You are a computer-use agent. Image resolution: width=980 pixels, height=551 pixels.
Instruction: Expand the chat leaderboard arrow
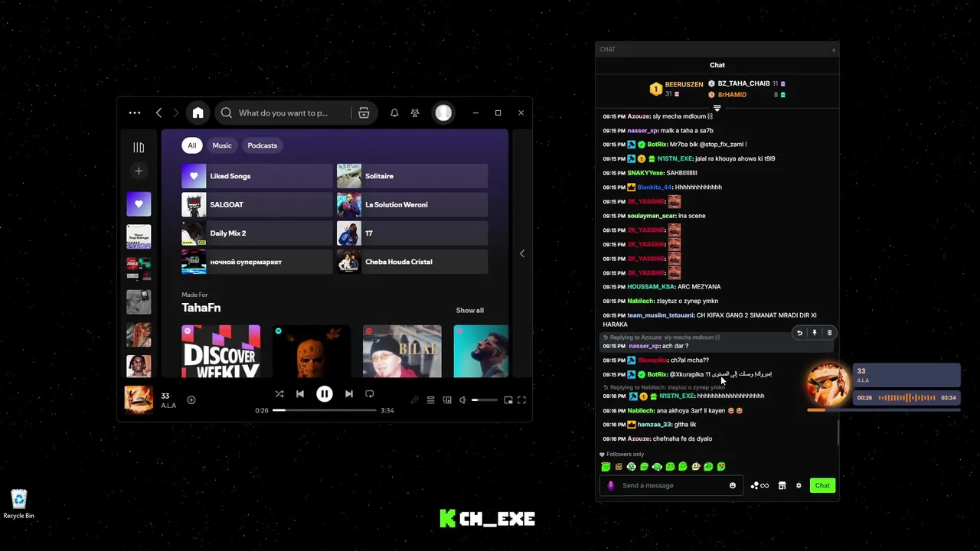coord(717,108)
